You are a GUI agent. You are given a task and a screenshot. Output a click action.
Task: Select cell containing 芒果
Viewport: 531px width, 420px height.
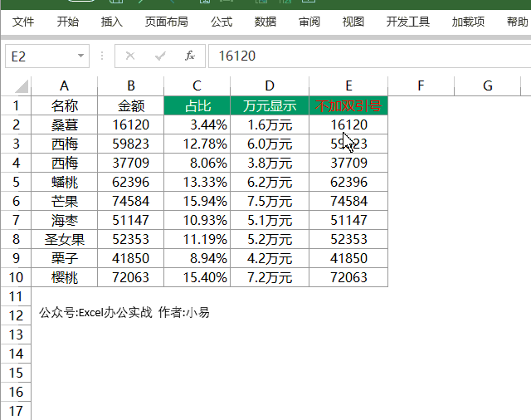tap(65, 201)
